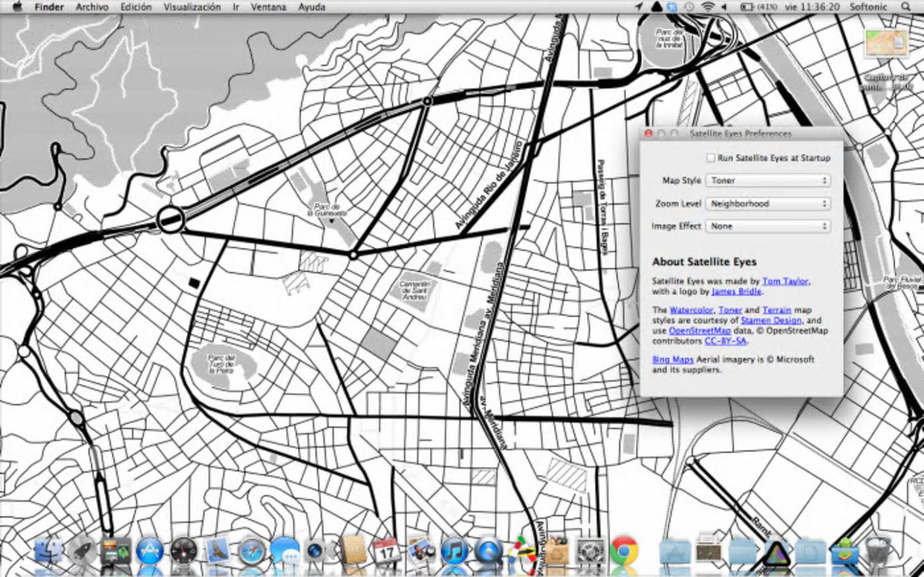This screenshot has width=924, height=577.
Task: Expand the Zoom Level dropdown set to Neighborhood
Action: coord(768,204)
